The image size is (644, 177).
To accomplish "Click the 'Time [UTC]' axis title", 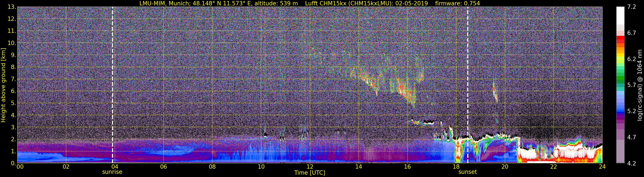I will coord(310,173).
